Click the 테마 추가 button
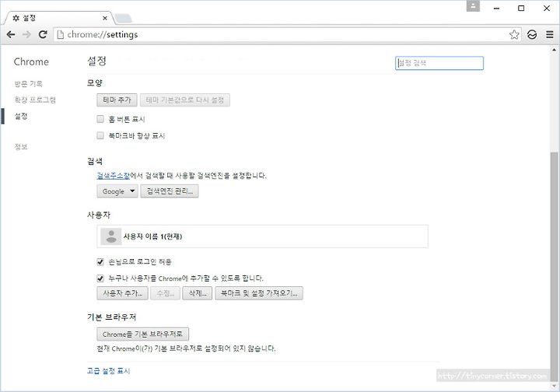 [117, 100]
